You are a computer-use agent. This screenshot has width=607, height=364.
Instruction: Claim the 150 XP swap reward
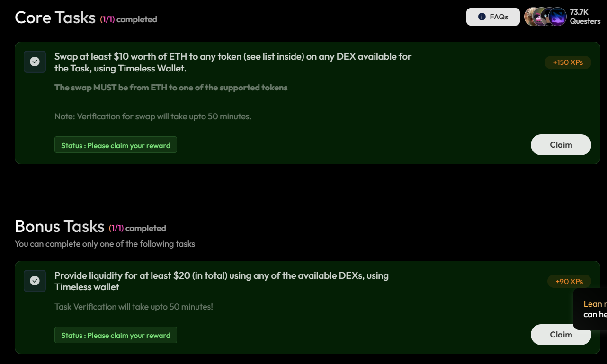coord(561,145)
